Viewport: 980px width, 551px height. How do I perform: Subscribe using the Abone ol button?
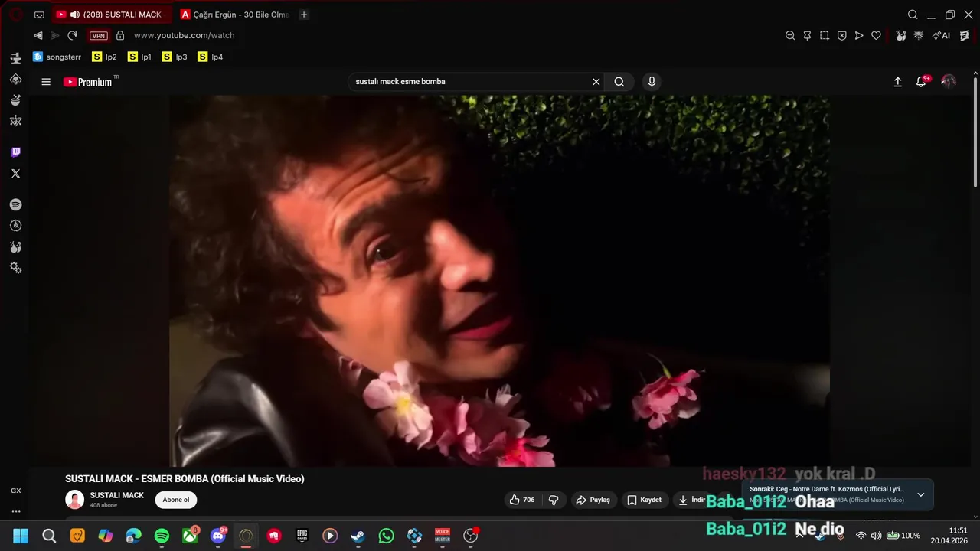coord(176,500)
